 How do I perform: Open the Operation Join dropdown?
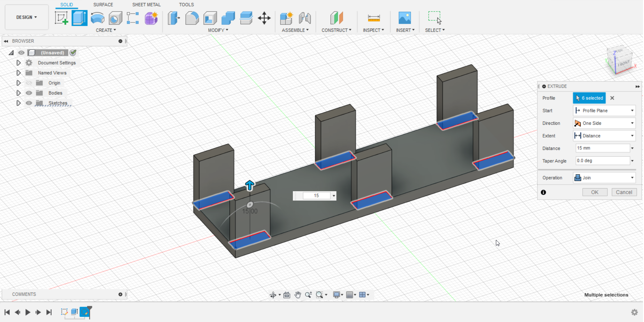(x=604, y=178)
